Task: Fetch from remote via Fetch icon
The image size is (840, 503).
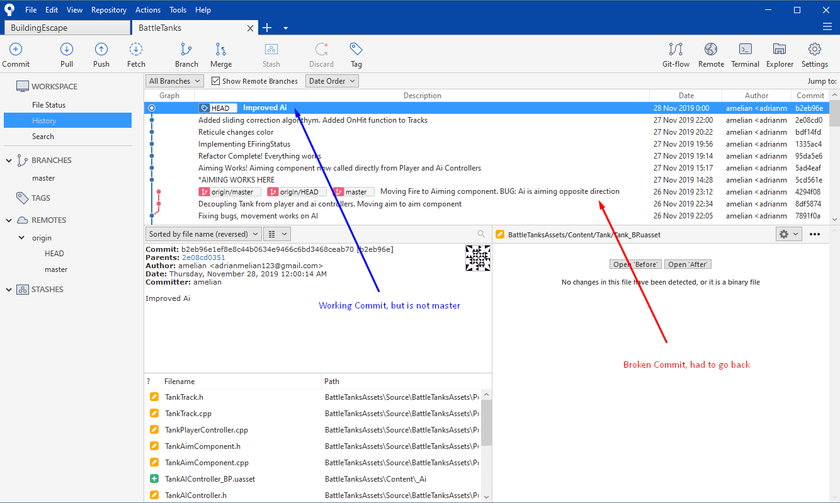Action: (136, 49)
